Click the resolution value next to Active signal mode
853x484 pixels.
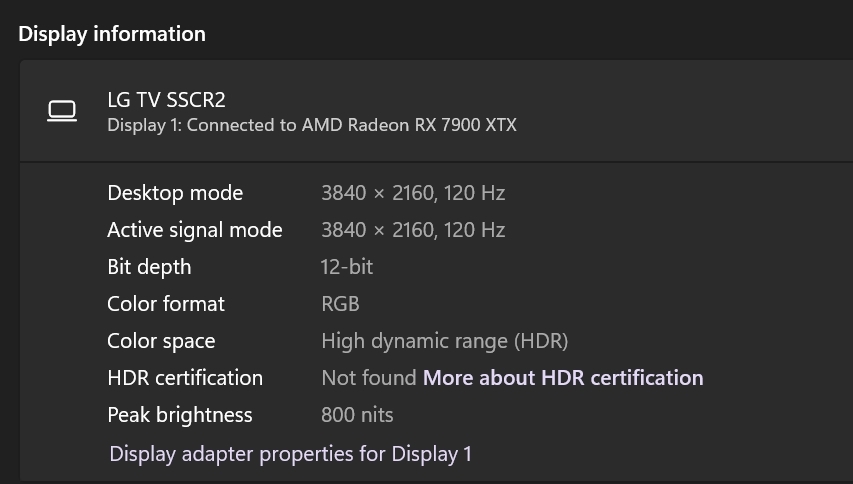413,230
